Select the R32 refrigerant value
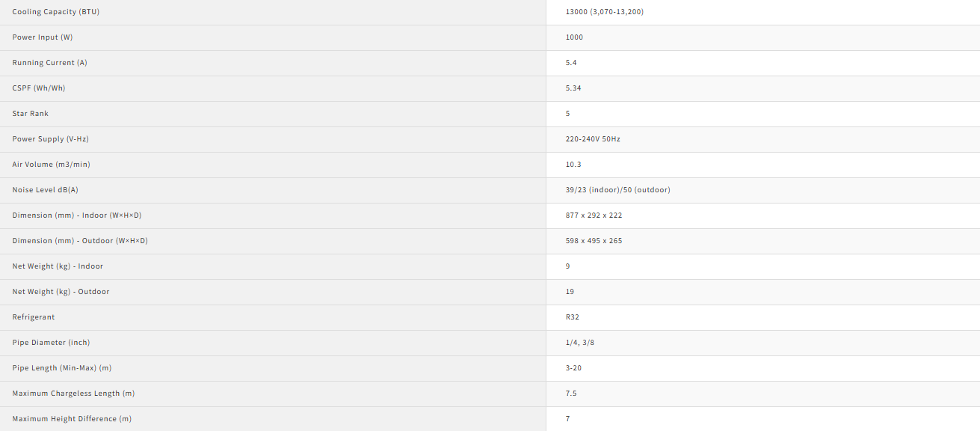This screenshot has height=431, width=980. tap(573, 317)
